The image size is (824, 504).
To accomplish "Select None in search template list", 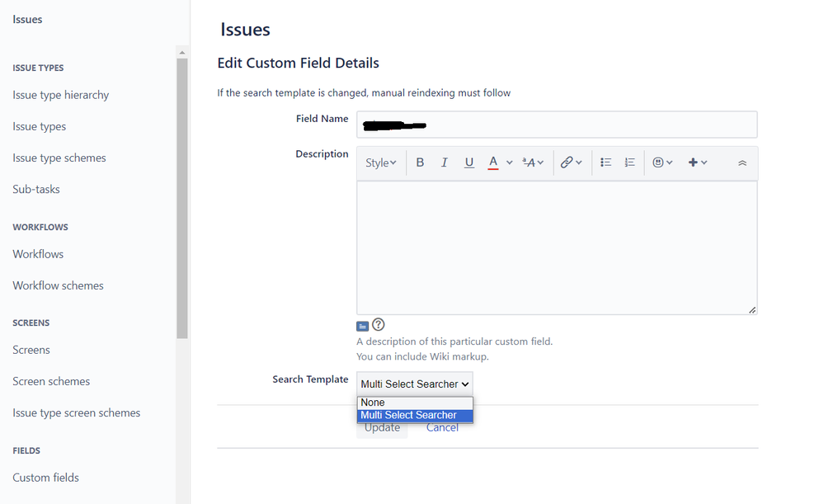I will point(415,403).
